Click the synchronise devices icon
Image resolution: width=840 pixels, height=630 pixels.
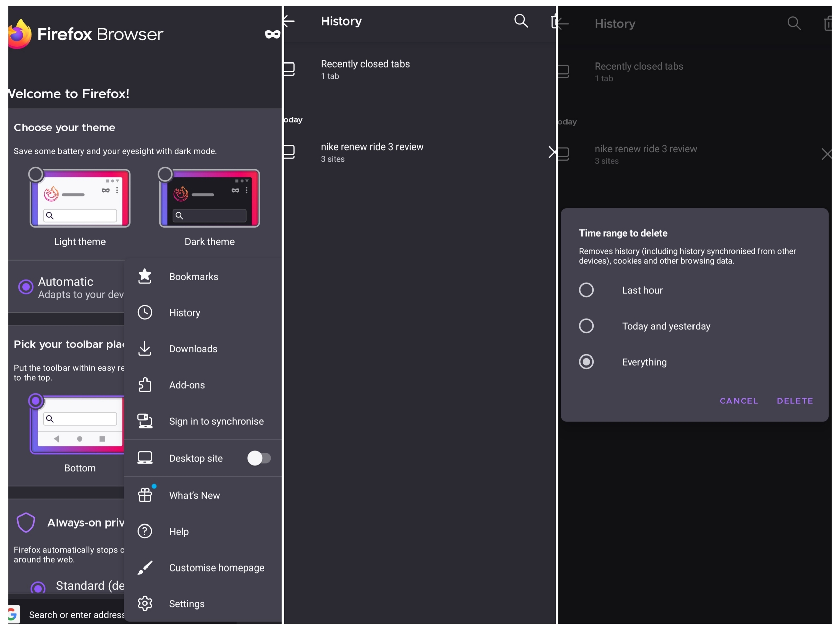click(x=145, y=421)
